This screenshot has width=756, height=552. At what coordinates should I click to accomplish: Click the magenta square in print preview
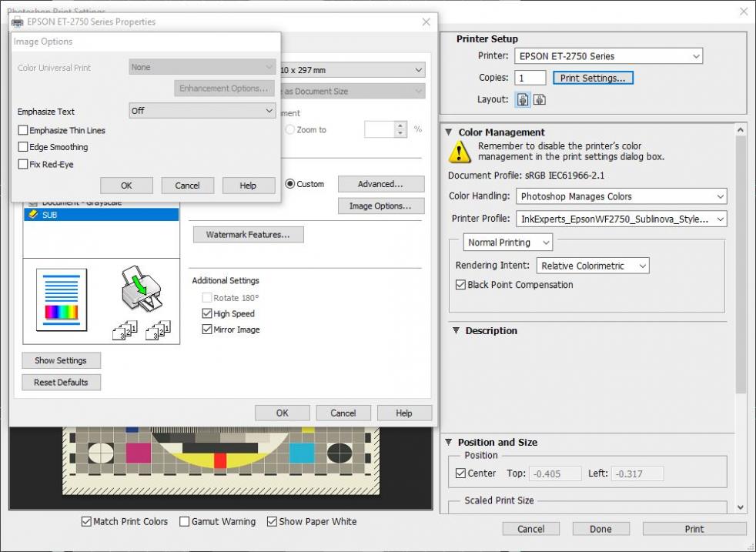(139, 453)
